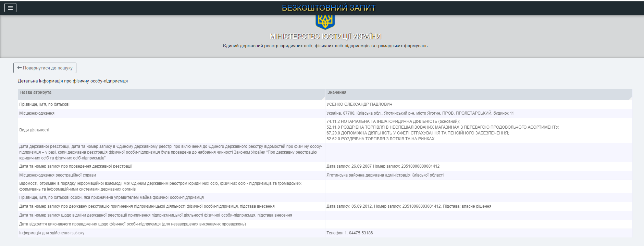
Task: Click Яготинська районна державна адміністрація value
Action: coord(385,175)
